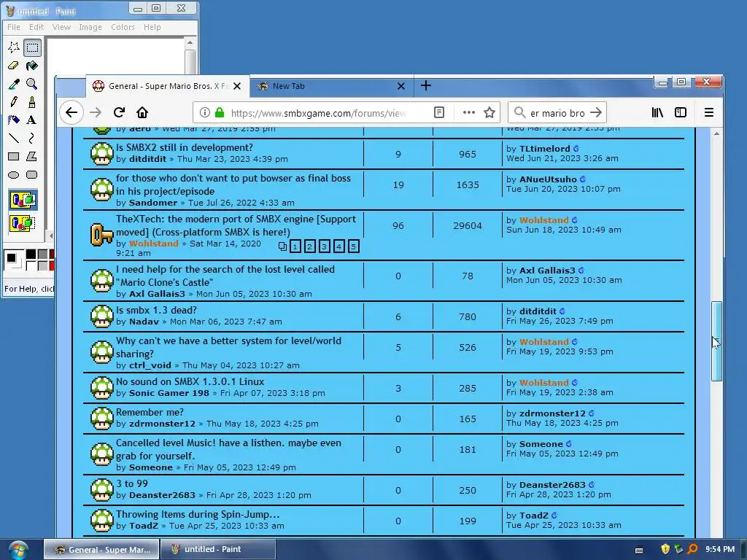
Task: View TLtimelord's user profile
Action: tap(544, 149)
